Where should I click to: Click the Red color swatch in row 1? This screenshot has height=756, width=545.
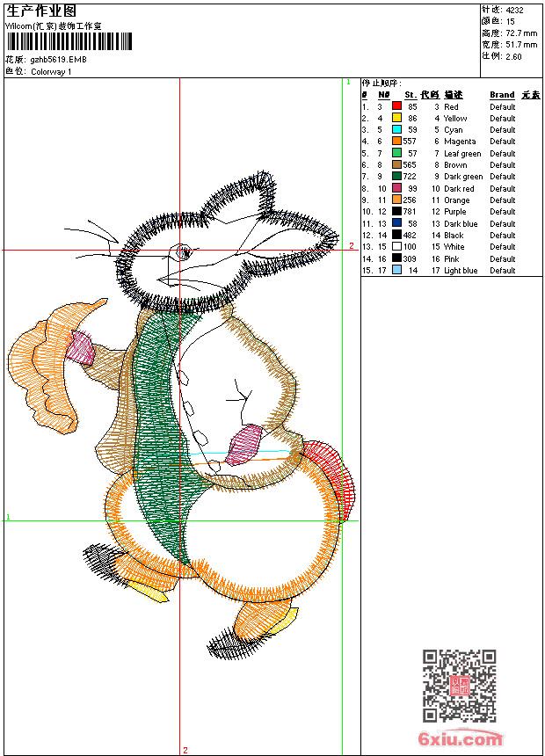(x=396, y=106)
